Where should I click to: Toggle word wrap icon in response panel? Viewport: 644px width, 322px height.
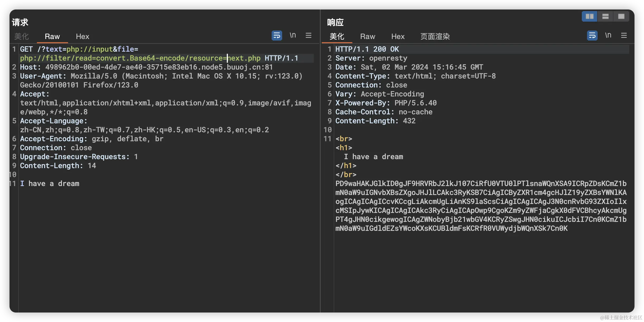(592, 36)
